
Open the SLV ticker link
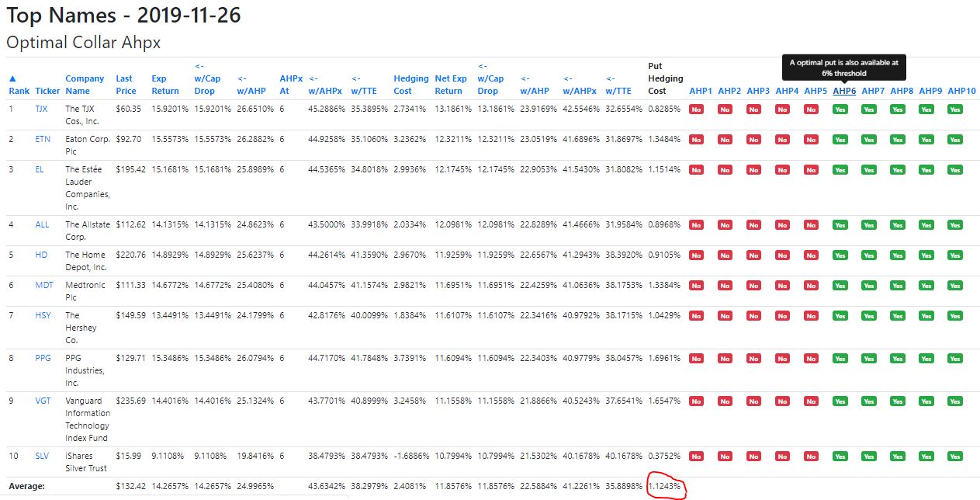click(x=42, y=456)
